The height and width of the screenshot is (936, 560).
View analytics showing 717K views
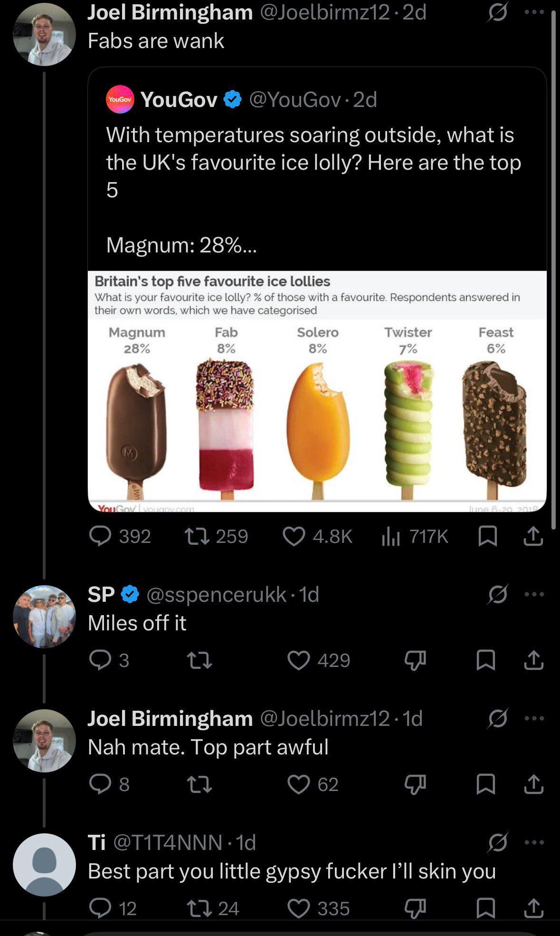[415, 536]
